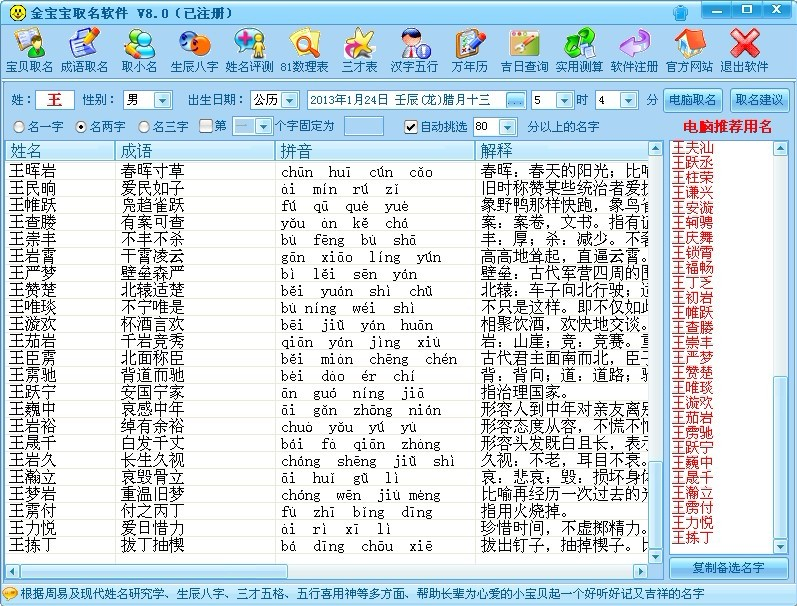
Task: Click the name list vertical scrollbar
Action: [x=657, y=350]
